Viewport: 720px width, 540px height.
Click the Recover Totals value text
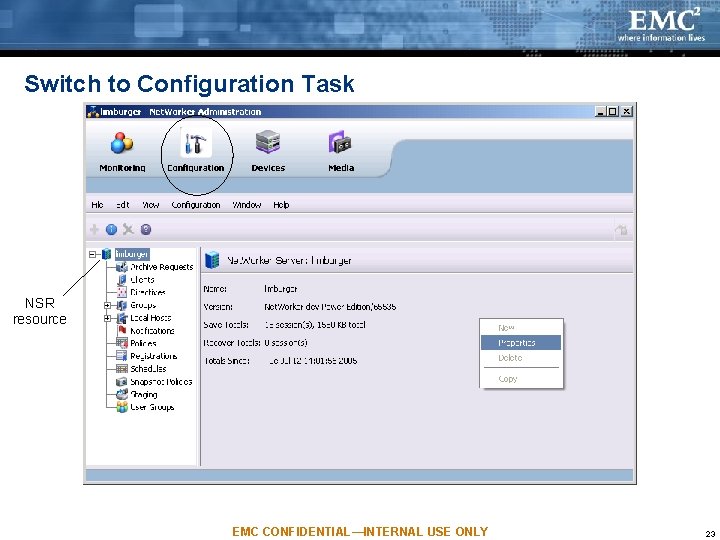(286, 343)
